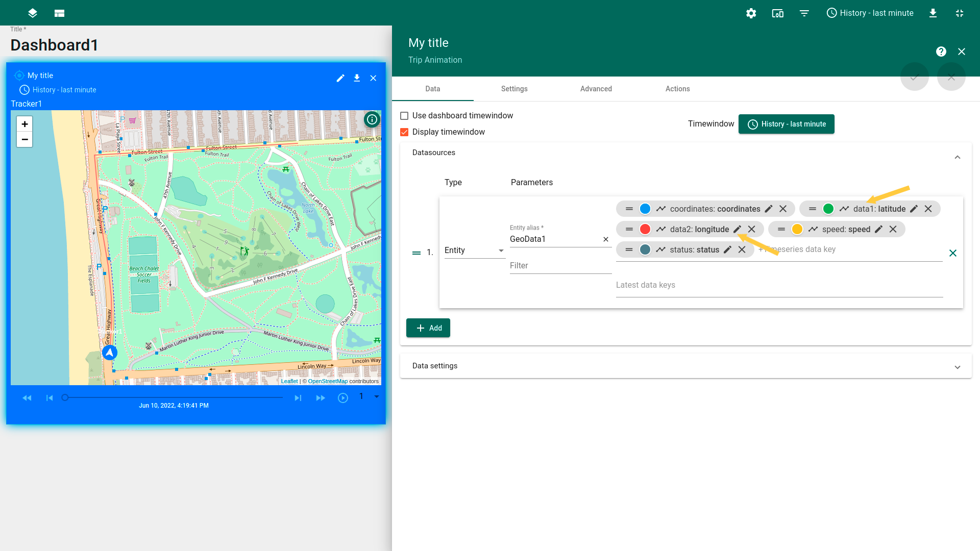Viewport: 980px width, 551px height.
Task: Uncheck Display timewindow checkbox
Action: click(404, 132)
